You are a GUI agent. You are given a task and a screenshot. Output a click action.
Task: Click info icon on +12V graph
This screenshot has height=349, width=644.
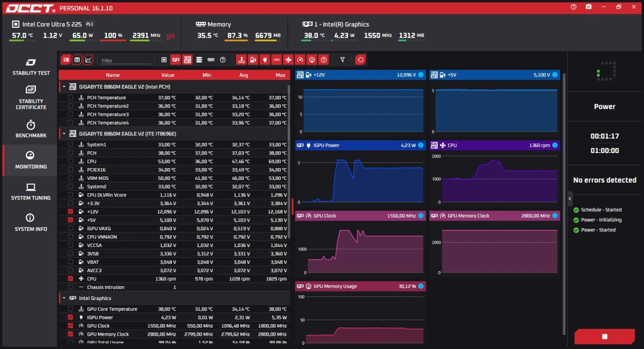click(x=420, y=75)
